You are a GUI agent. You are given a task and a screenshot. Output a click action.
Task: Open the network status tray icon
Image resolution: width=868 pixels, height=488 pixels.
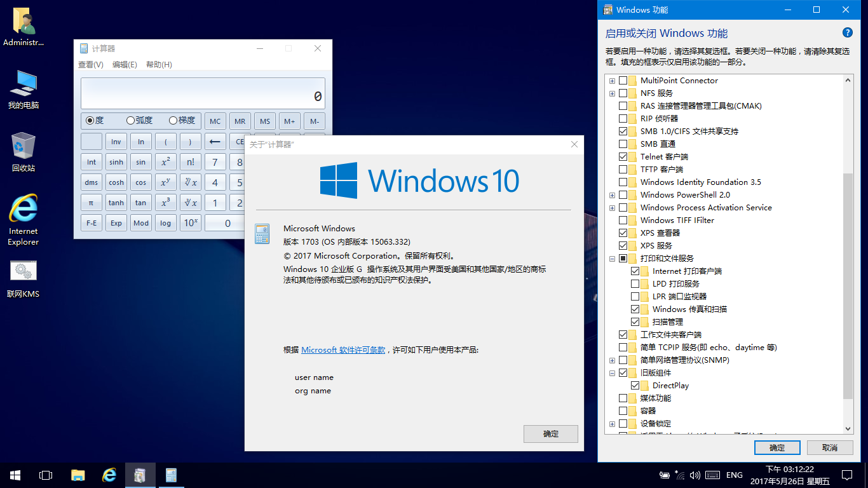680,475
